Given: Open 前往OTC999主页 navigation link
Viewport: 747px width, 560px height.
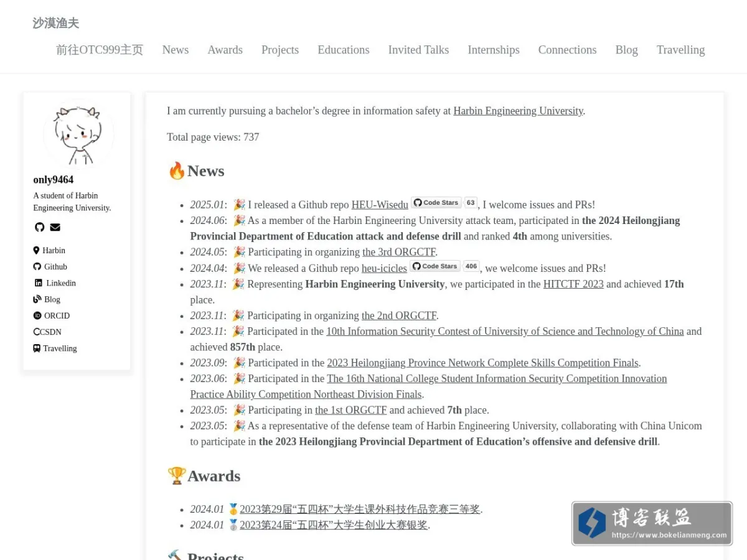Looking at the screenshot, I should pos(100,50).
